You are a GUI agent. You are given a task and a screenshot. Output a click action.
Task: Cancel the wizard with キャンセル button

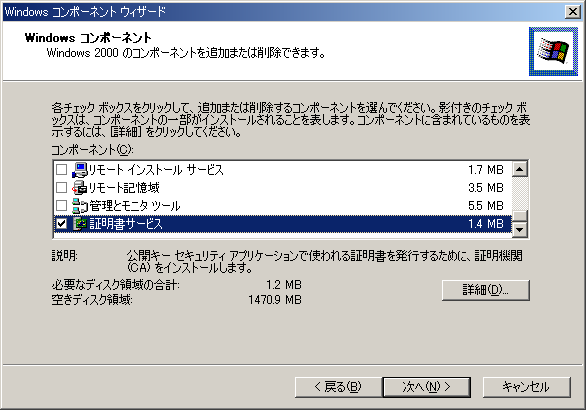pyautogui.click(x=527, y=387)
